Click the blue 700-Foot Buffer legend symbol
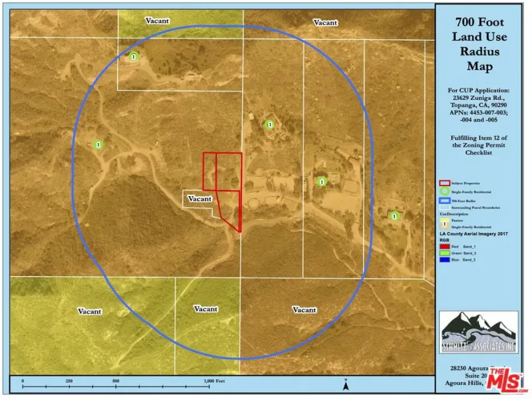This screenshot has height=399, width=532. point(444,199)
